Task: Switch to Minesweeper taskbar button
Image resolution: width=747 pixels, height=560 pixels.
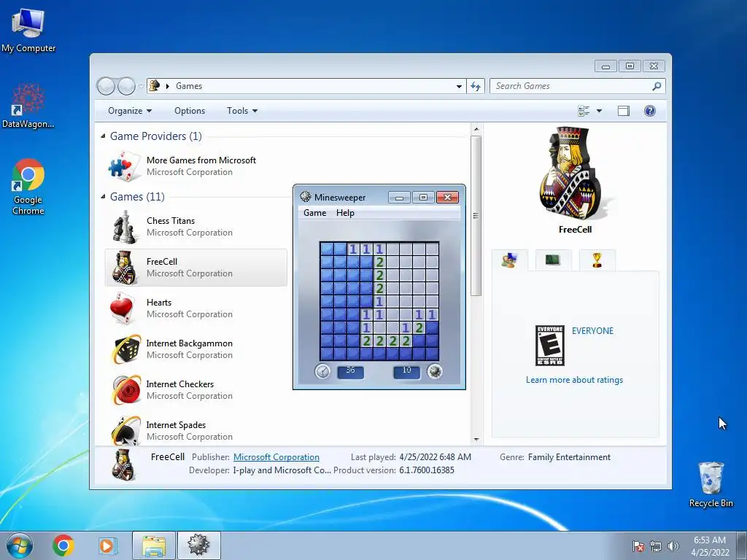Action: click(x=198, y=545)
